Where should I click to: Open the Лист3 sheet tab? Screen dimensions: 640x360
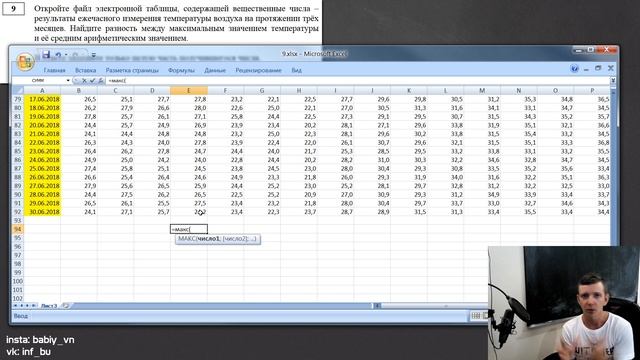click(49, 306)
